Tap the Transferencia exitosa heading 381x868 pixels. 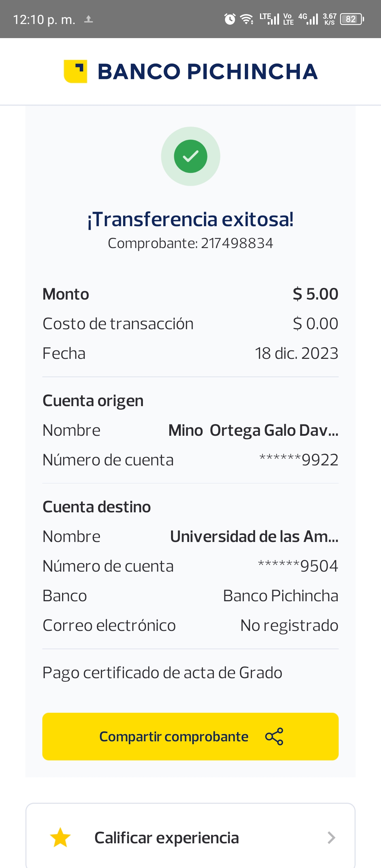pos(190,219)
